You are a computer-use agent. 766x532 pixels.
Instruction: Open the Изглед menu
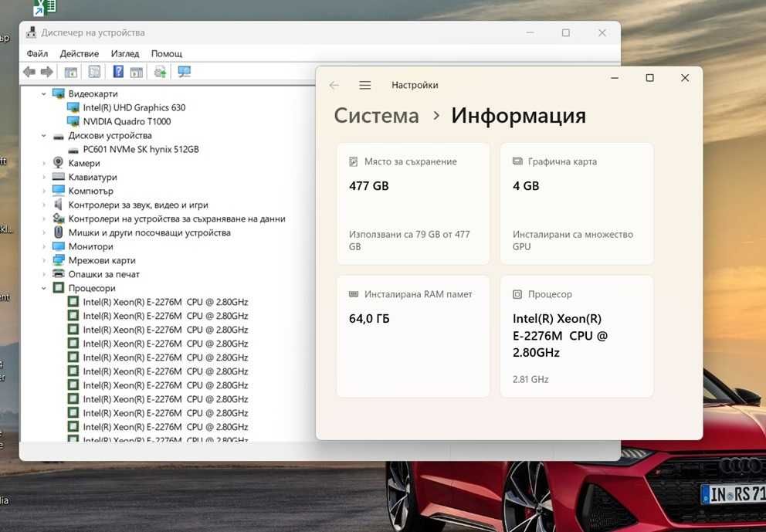(125, 54)
